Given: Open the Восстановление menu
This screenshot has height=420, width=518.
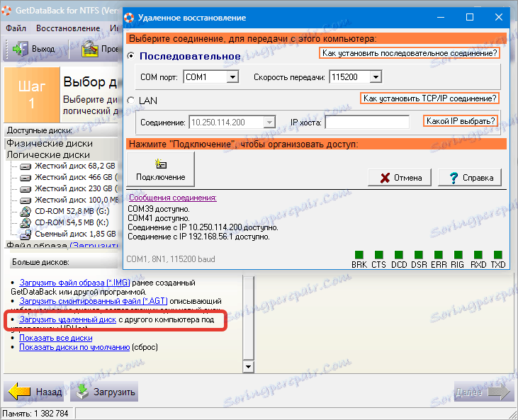Looking at the screenshot, I should [x=68, y=28].
